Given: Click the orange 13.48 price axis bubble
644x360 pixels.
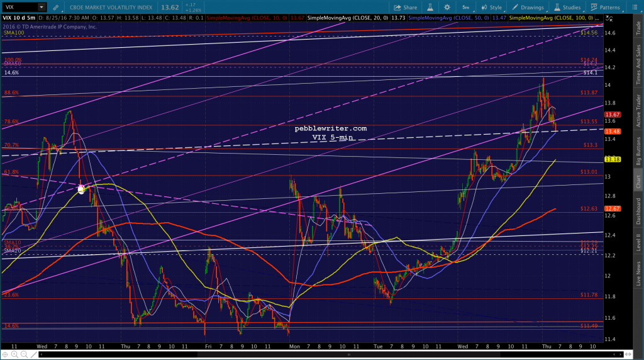Looking at the screenshot, I should (613, 132).
